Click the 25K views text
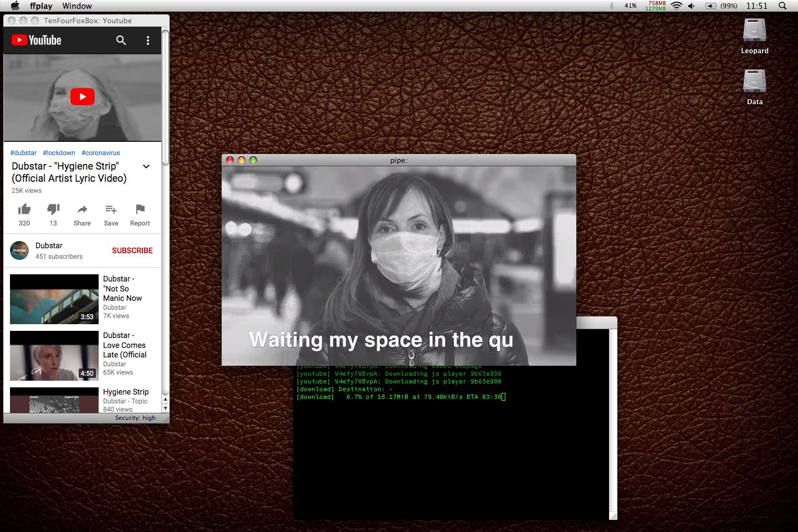This screenshot has height=532, width=798. (27, 191)
